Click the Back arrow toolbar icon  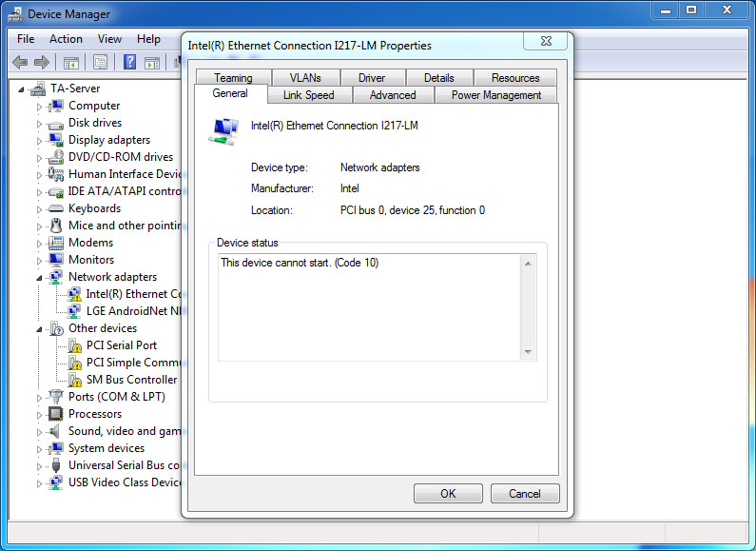[20, 62]
